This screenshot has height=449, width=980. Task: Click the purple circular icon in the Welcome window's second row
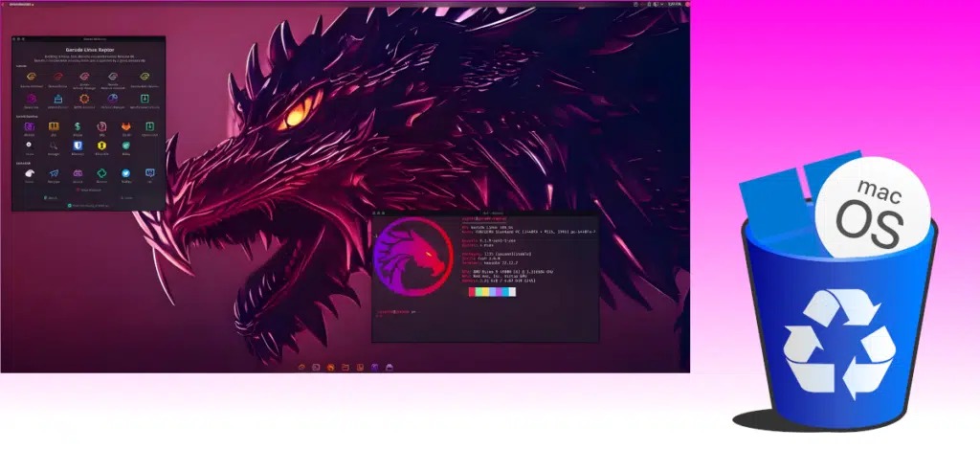click(31, 99)
